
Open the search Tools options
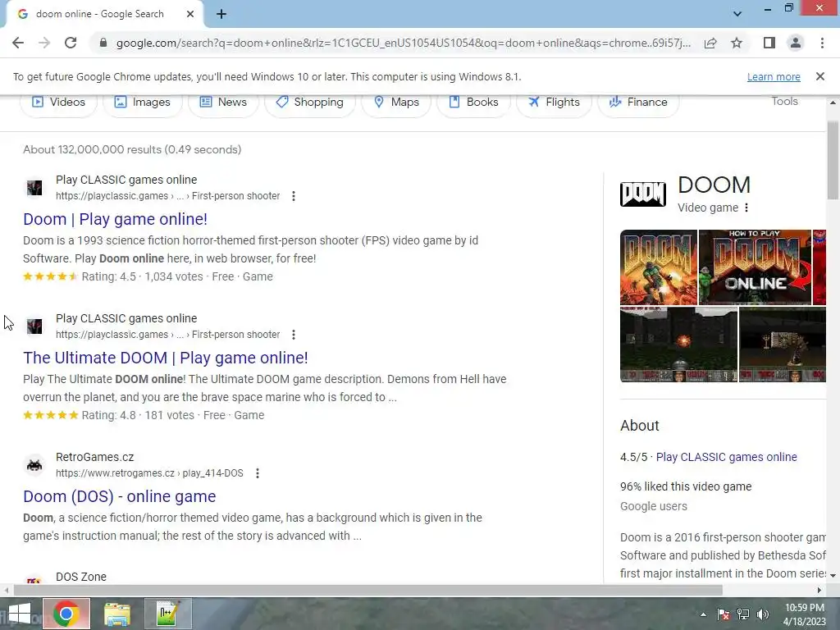click(784, 101)
